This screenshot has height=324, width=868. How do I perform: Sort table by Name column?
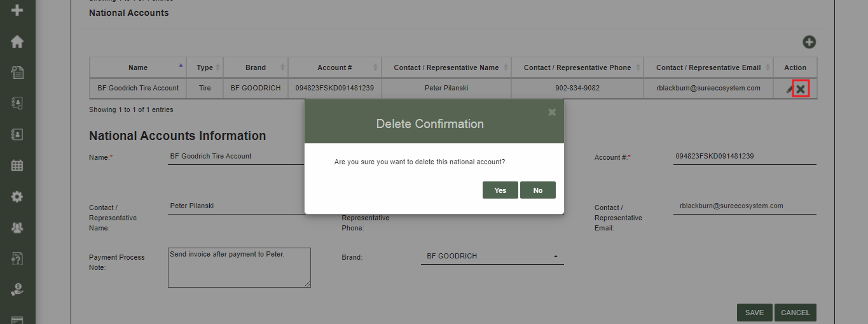click(x=138, y=67)
